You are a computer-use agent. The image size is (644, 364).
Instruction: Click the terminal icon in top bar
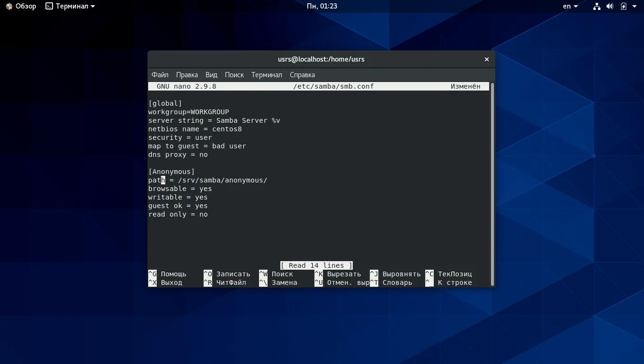(x=49, y=6)
